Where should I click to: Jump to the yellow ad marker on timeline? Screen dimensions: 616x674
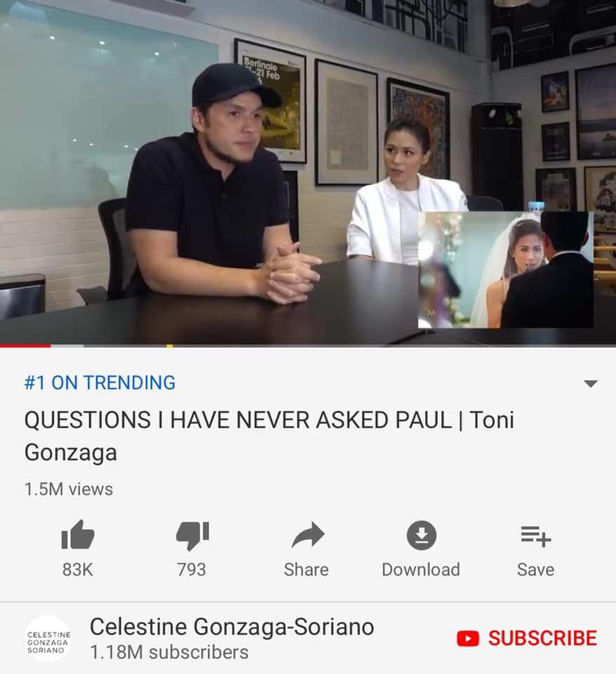[x=170, y=345]
